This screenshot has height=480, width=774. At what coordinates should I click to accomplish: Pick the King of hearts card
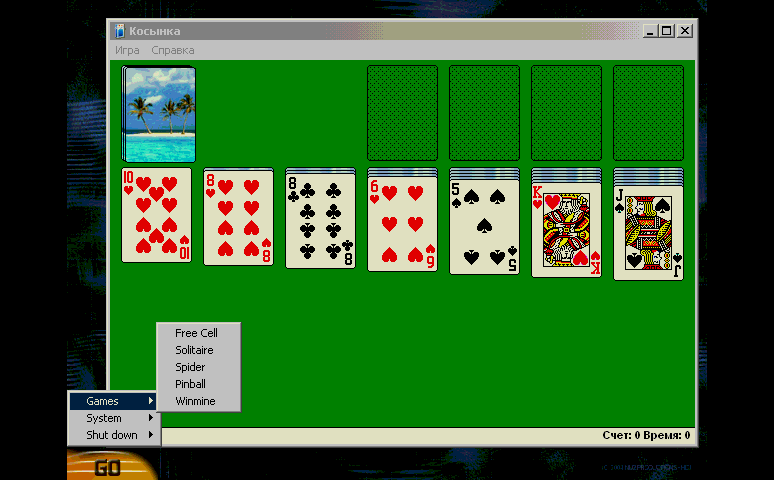pyautogui.click(x=567, y=229)
